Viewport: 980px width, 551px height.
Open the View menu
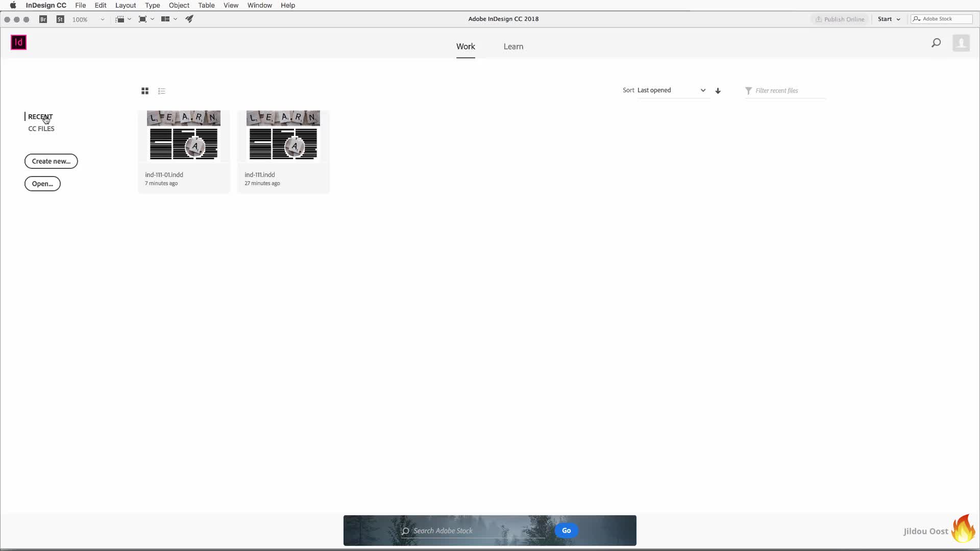click(x=231, y=5)
